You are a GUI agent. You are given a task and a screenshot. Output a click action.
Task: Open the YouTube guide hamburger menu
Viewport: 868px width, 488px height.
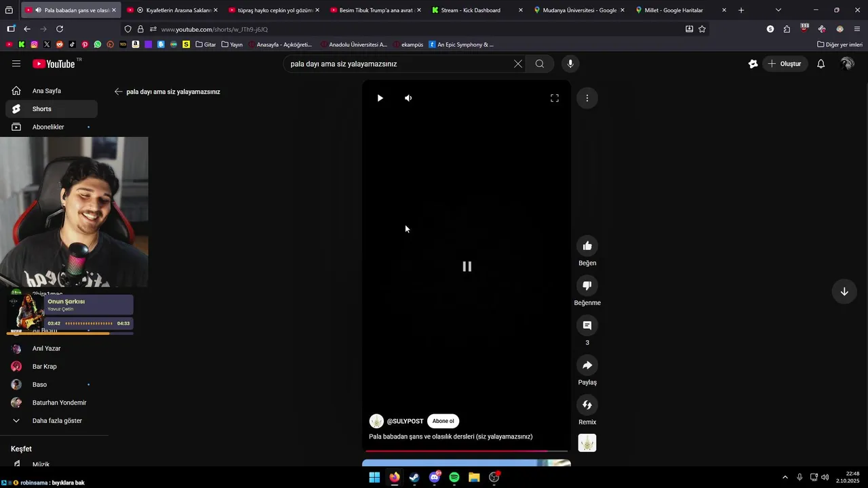coord(16,64)
